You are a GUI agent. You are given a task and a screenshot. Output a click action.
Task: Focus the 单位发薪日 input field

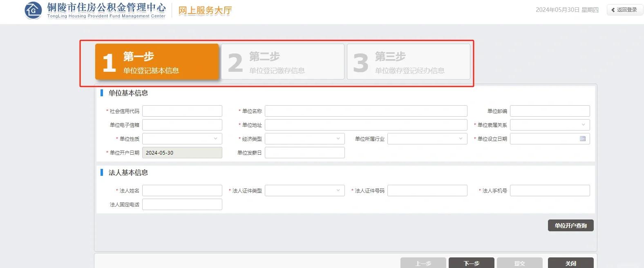coord(305,153)
